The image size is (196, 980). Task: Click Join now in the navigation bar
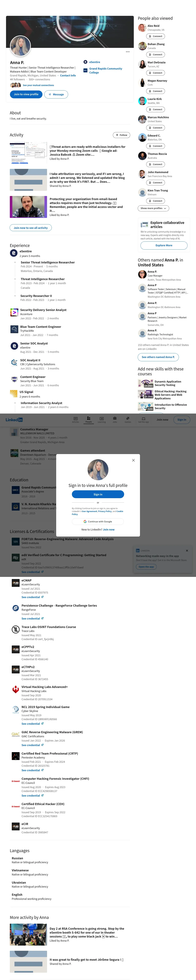tap(163, 420)
